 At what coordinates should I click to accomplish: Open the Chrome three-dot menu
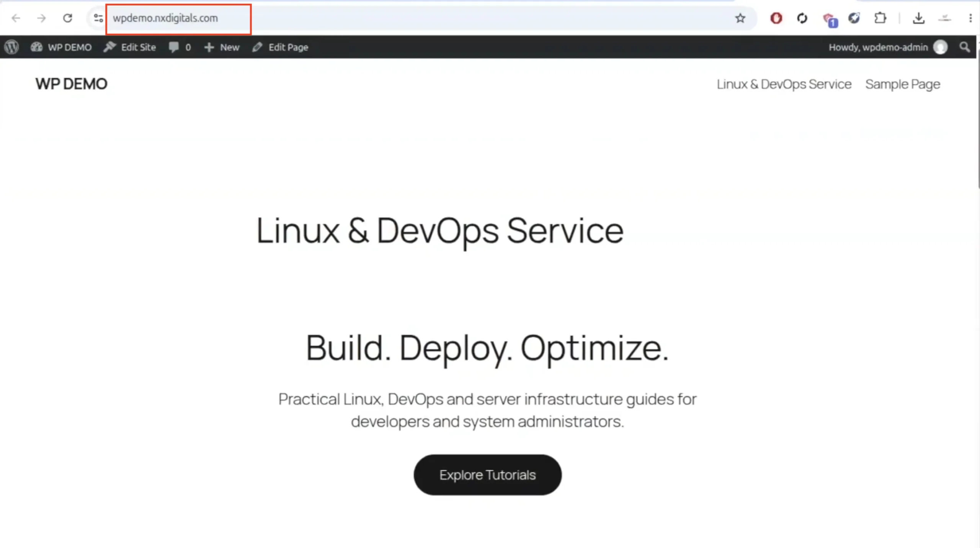click(970, 18)
